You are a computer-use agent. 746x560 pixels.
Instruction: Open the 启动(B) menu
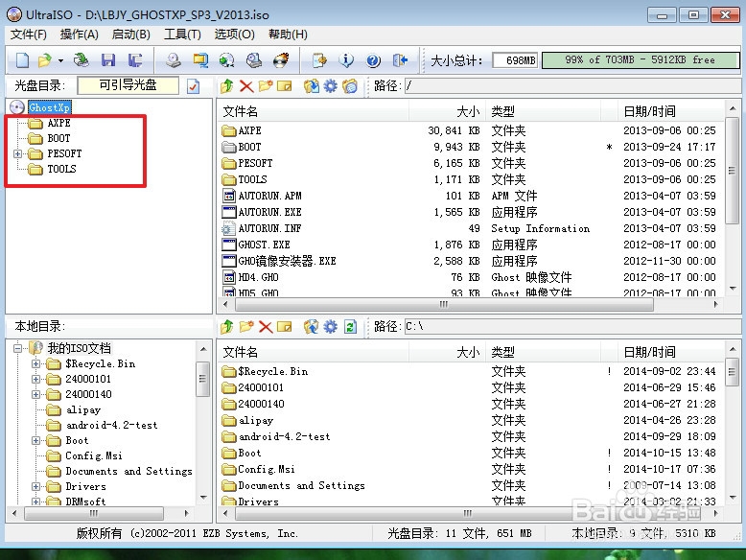click(130, 35)
